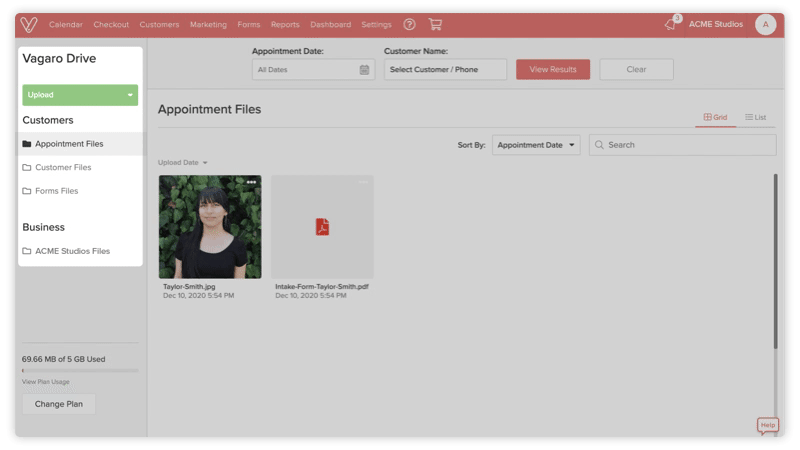Screen dimensions: 800x450
Task: Open the Marketing menu
Action: pyautogui.click(x=208, y=24)
